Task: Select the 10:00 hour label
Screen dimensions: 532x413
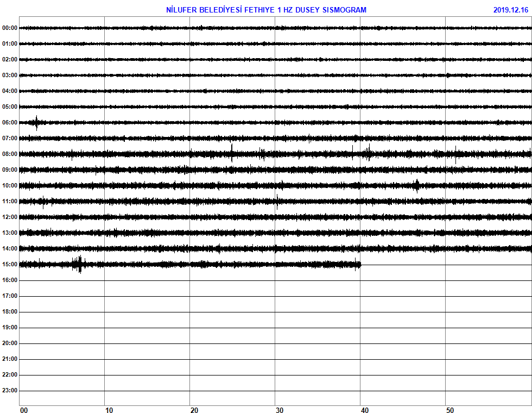Action: coord(10,186)
